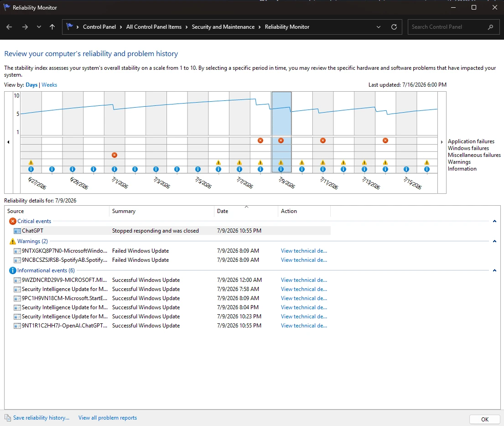
Task: Collapse the Warnings (2) group
Action: (x=494, y=241)
